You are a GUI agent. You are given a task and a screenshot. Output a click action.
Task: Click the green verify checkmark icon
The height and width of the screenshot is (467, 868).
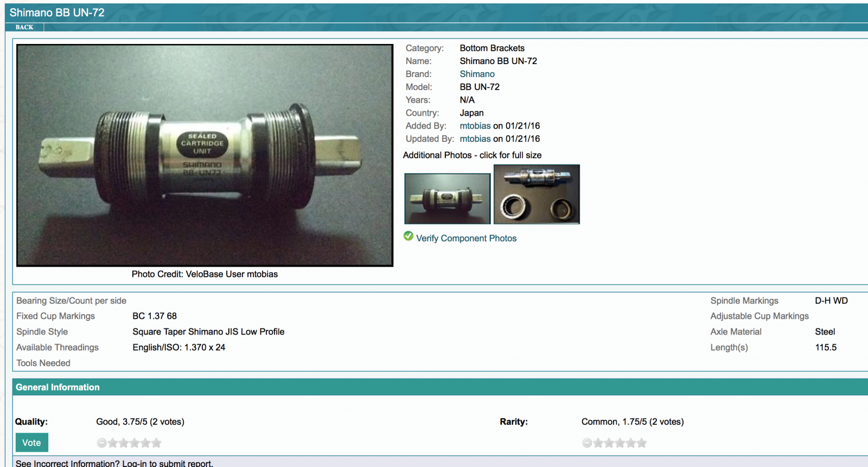(409, 236)
